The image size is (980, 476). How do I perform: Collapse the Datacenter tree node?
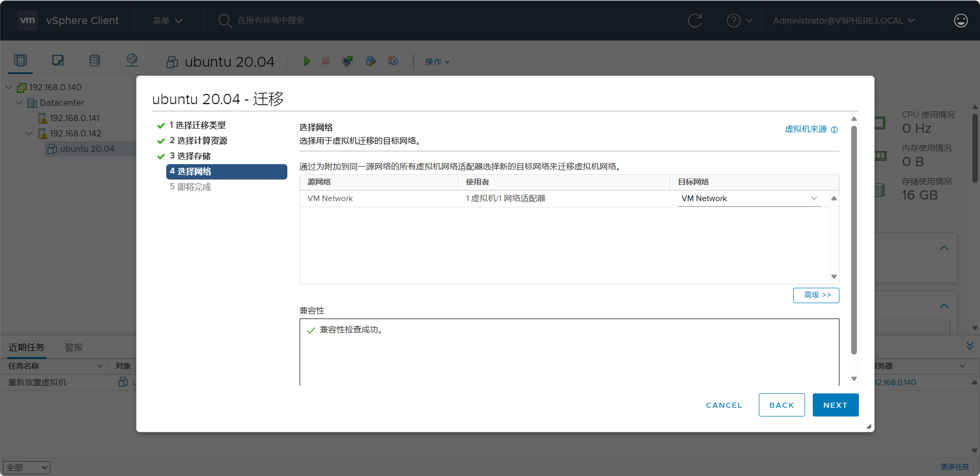click(x=19, y=103)
